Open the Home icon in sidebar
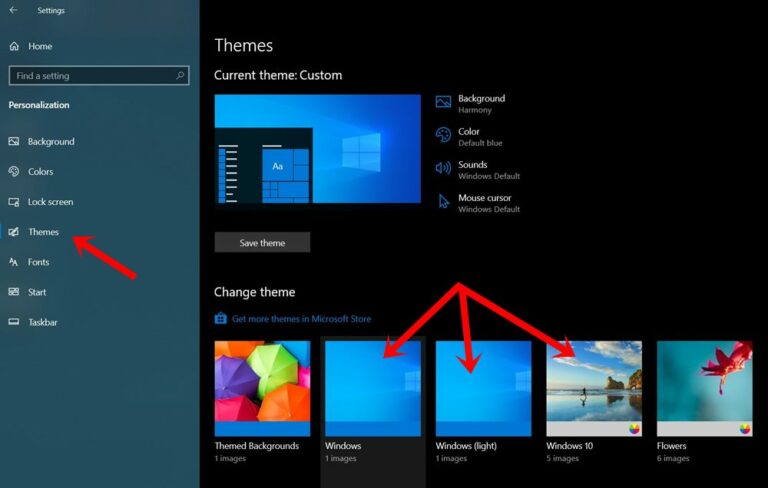The image size is (768, 488). pyautogui.click(x=14, y=46)
